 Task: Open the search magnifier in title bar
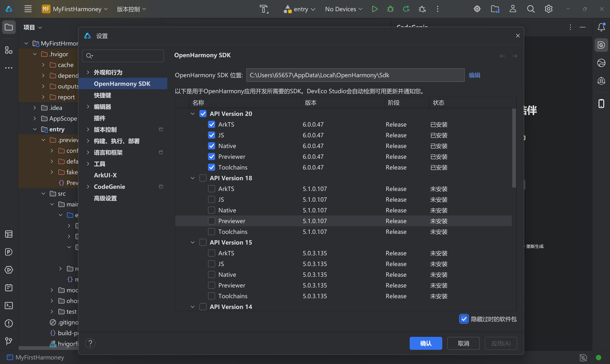coord(531,9)
